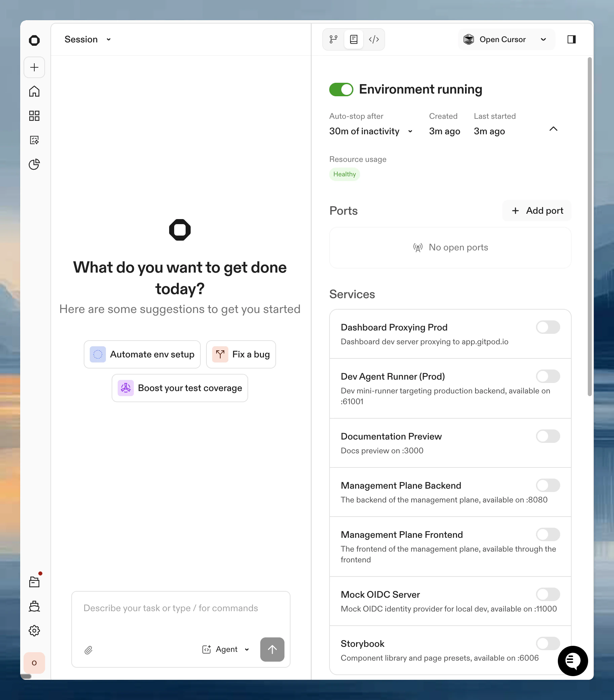Viewport: 614px width, 700px height.
Task: Open the Session dropdown
Action: 87,39
